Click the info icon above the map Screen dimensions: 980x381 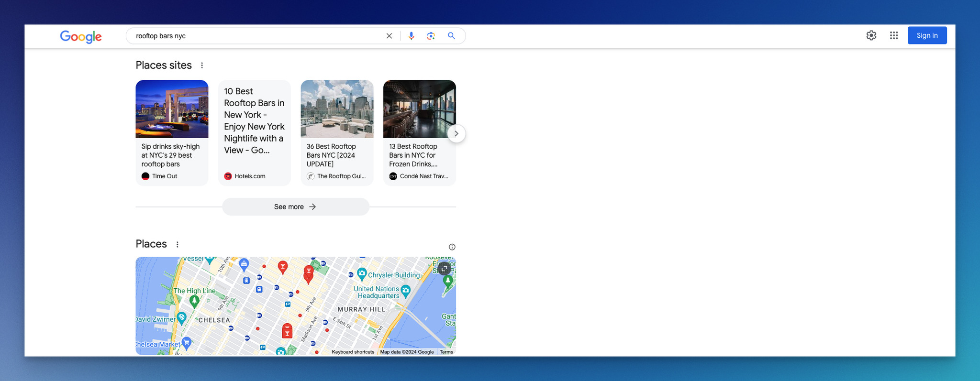pyautogui.click(x=452, y=247)
